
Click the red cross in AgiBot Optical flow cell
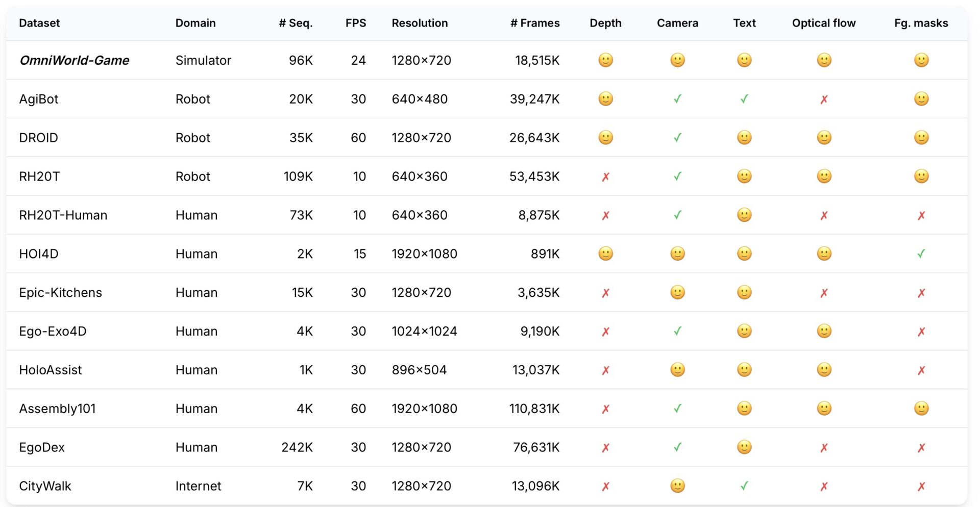coord(824,99)
